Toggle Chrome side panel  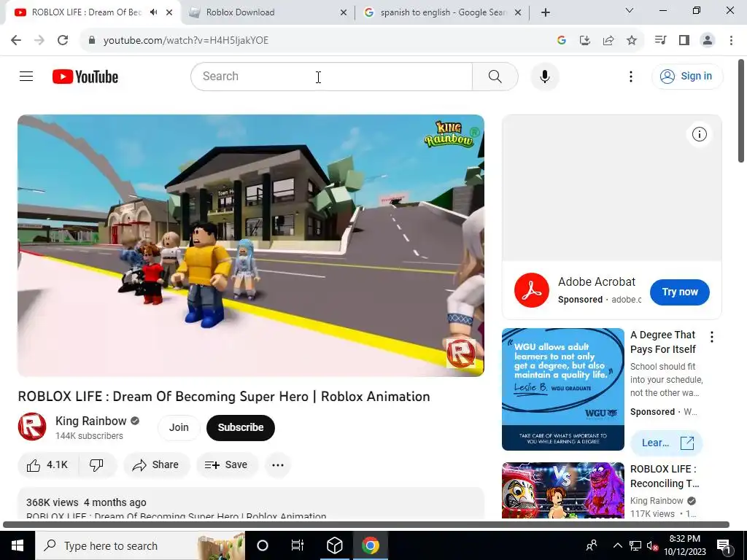(684, 40)
